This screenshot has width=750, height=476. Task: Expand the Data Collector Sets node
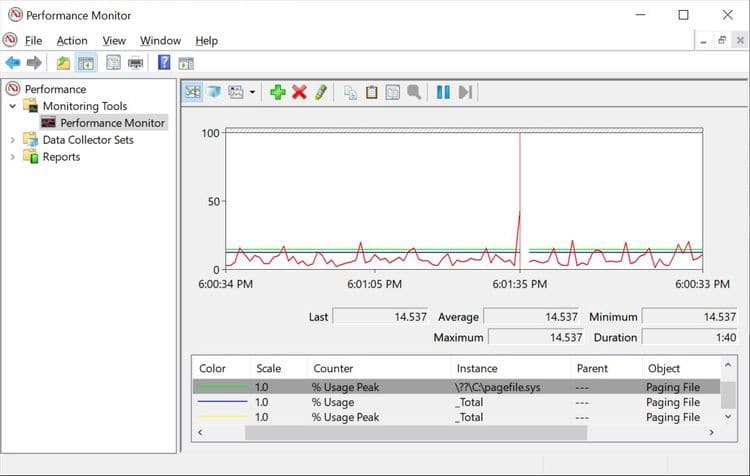tap(13, 140)
